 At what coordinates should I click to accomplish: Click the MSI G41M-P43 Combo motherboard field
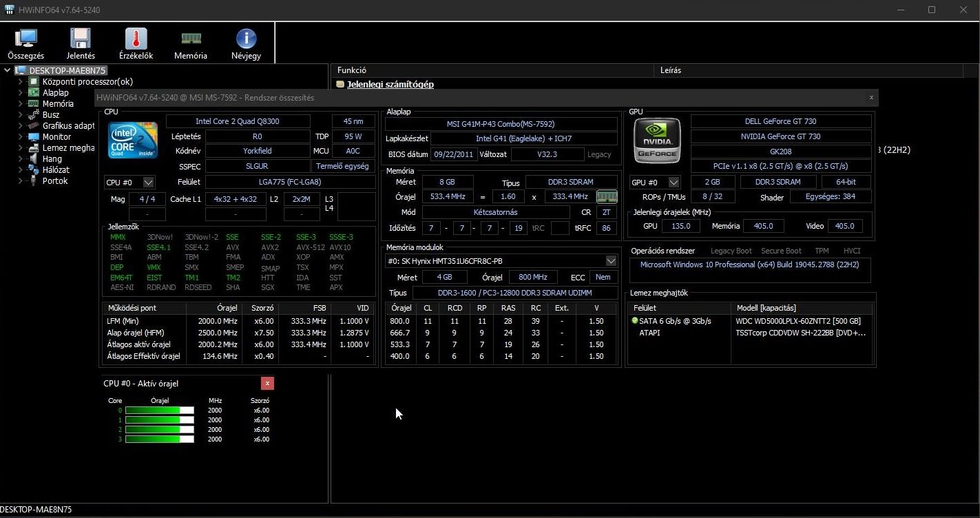(501, 124)
